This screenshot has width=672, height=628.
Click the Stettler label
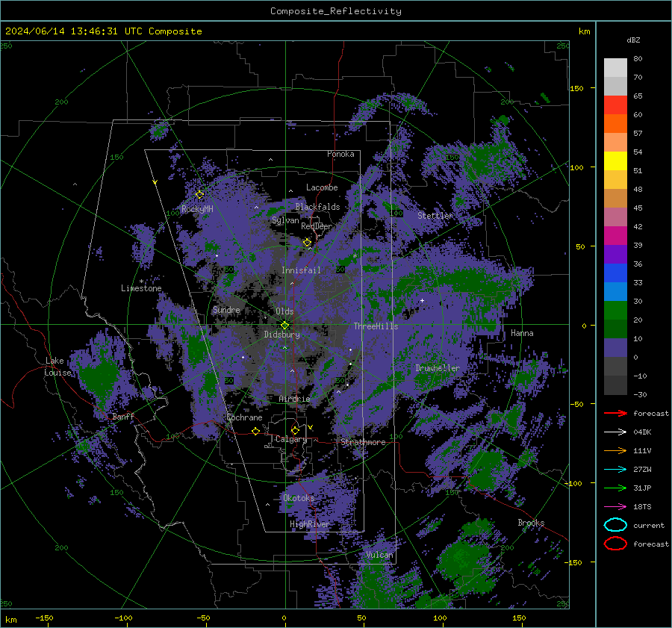click(x=435, y=216)
